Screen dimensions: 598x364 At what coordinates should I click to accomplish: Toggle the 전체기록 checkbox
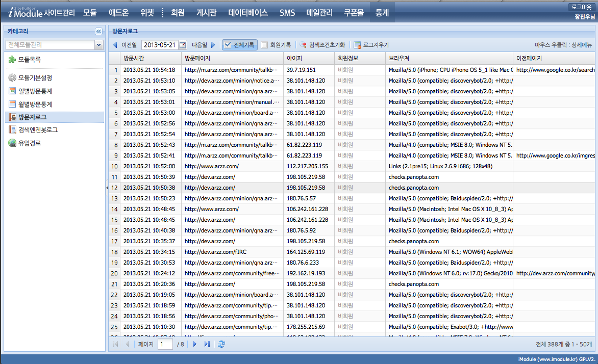point(228,45)
